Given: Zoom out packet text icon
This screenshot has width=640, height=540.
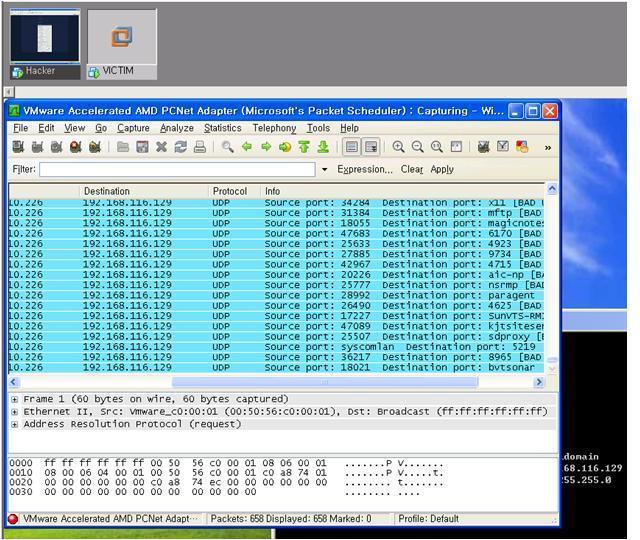Looking at the screenshot, I should pos(418,147).
